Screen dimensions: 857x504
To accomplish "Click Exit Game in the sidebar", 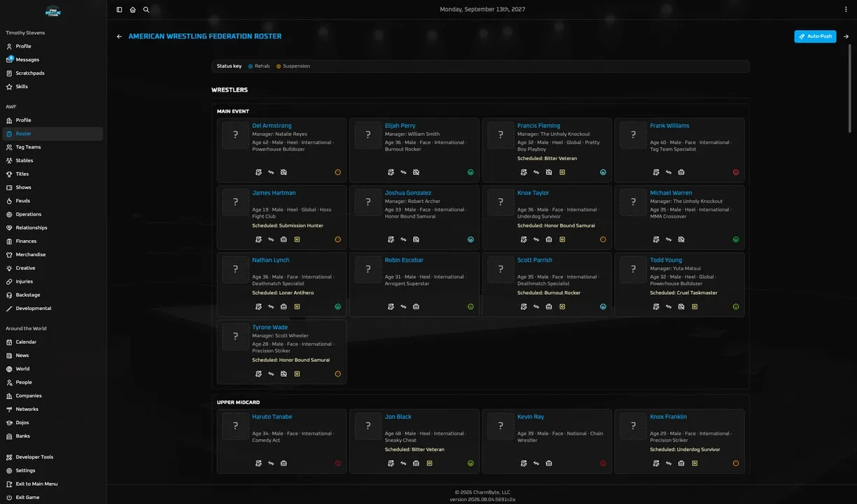I will 53,497.
